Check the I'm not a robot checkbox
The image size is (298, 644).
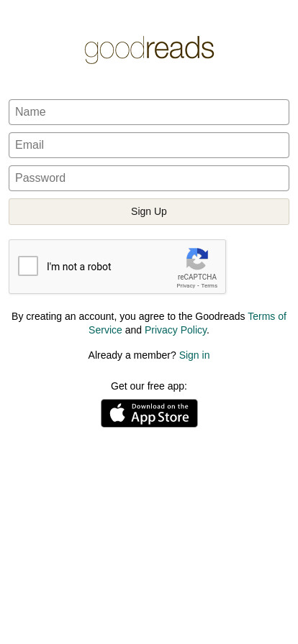click(28, 266)
